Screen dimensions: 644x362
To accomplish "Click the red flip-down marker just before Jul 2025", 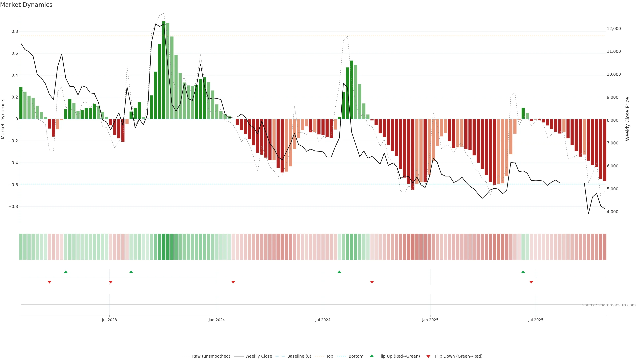I will click(x=531, y=282).
